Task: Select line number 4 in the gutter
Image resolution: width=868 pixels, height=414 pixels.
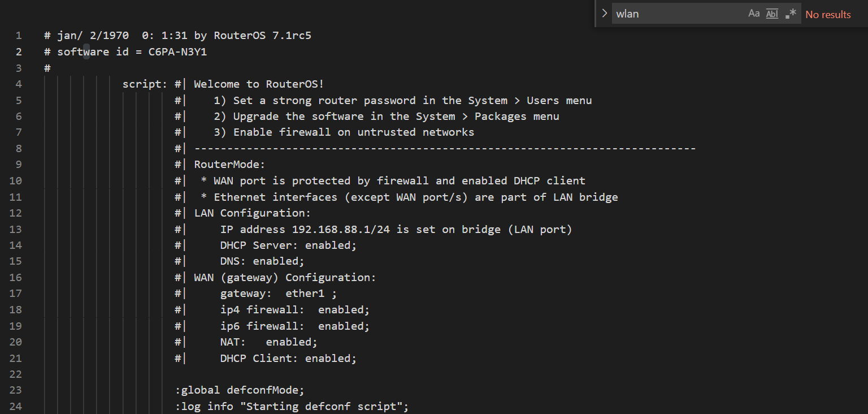Action: [x=19, y=84]
